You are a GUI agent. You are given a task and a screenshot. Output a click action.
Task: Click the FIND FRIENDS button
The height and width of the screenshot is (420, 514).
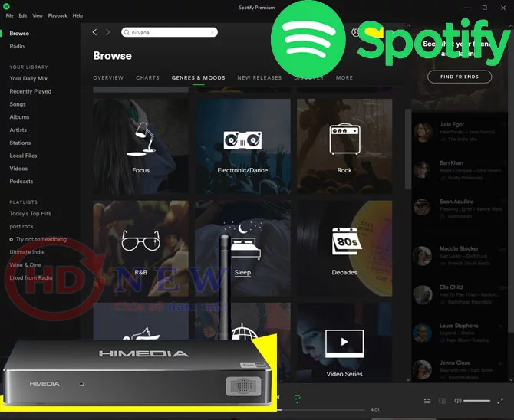[459, 77]
